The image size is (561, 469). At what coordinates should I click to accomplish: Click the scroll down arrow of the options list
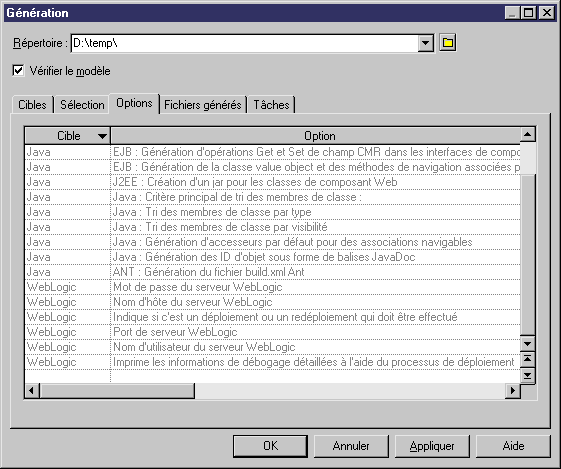pos(527,344)
